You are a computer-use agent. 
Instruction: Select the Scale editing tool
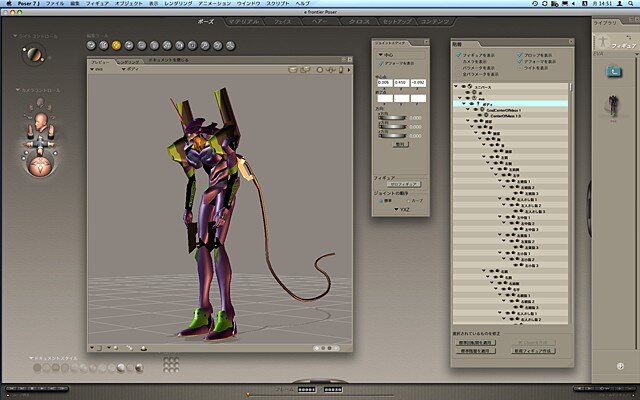[x=142, y=45]
